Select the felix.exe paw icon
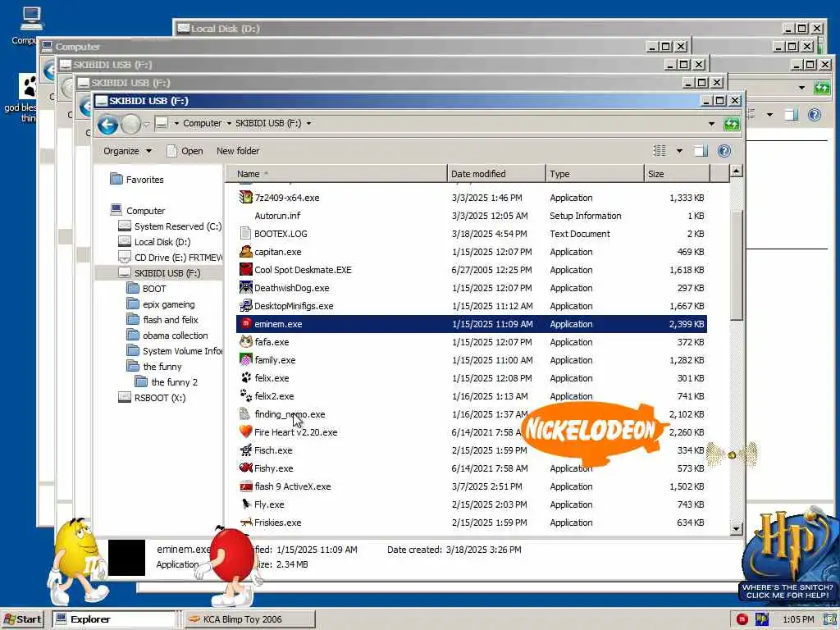 tap(245, 377)
